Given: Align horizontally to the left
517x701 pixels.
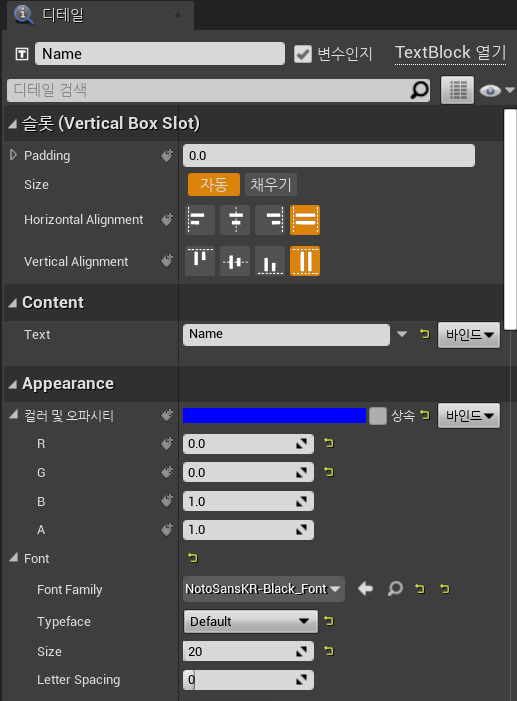Looking at the screenshot, I should [x=200, y=220].
